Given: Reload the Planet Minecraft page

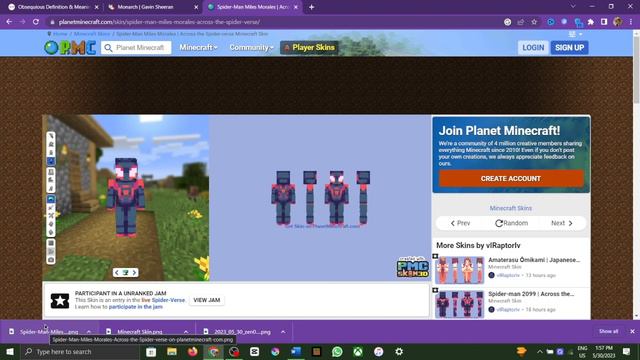Looking at the screenshot, I should coord(36,22).
